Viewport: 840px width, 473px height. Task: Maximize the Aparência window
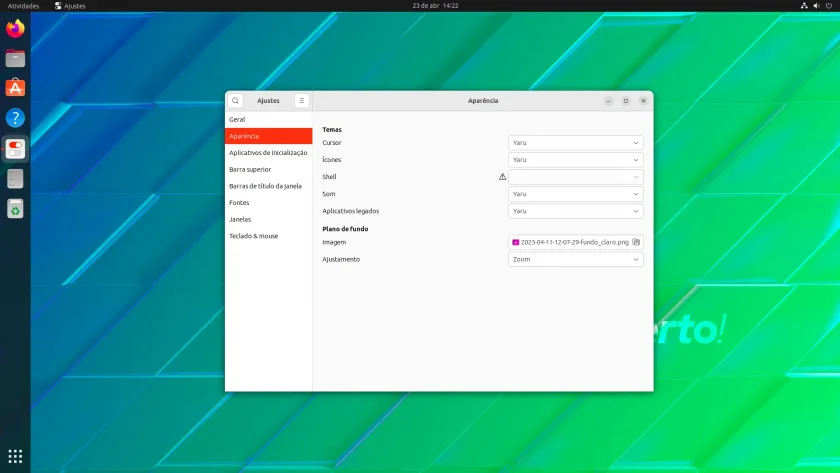626,101
